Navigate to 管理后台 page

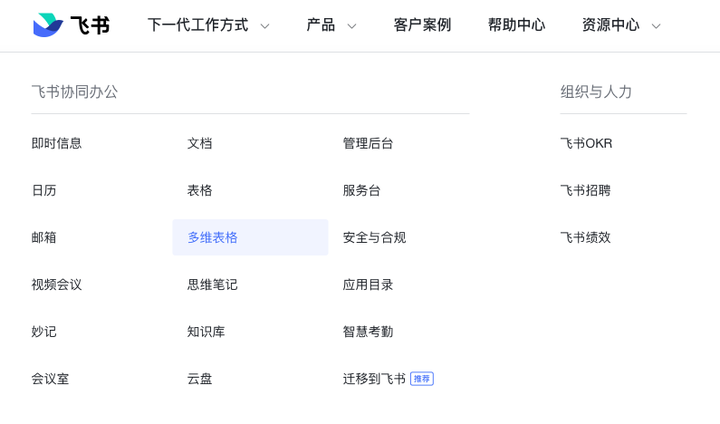[x=368, y=143]
